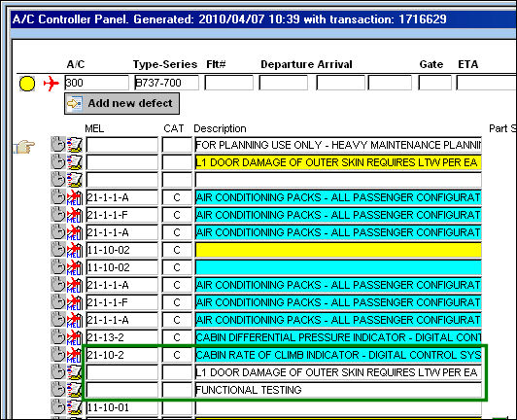Click hand icon on FUNCTIONAL TESTING row
The image size is (517, 420).
tap(58, 389)
